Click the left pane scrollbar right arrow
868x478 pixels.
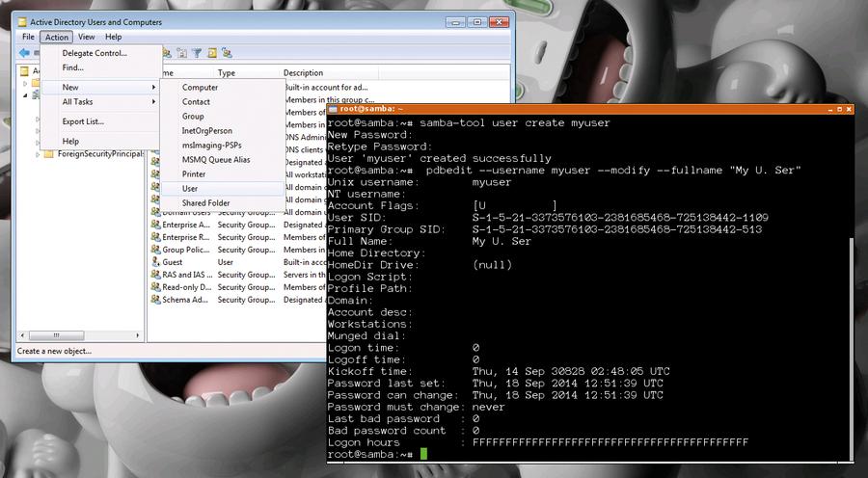tap(138, 335)
